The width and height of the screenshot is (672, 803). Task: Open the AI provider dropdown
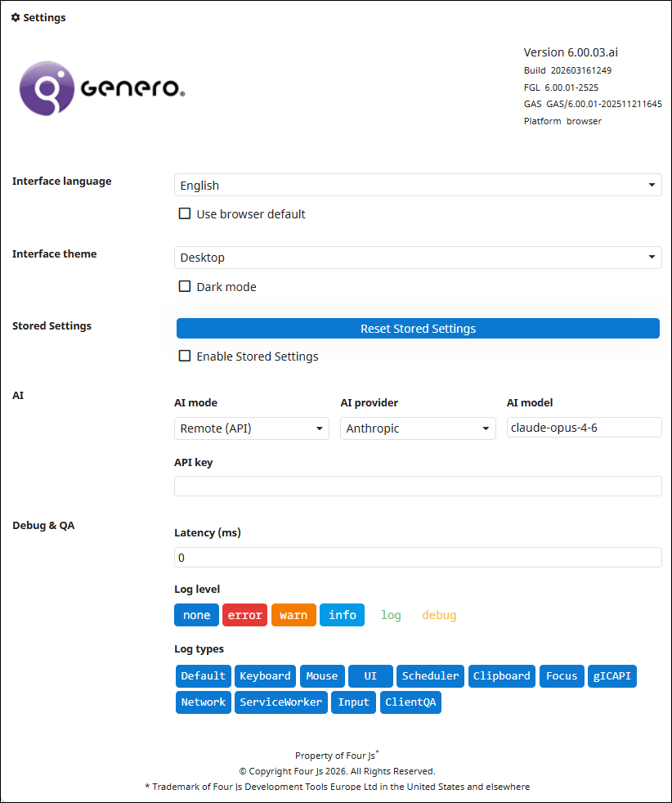pos(417,428)
